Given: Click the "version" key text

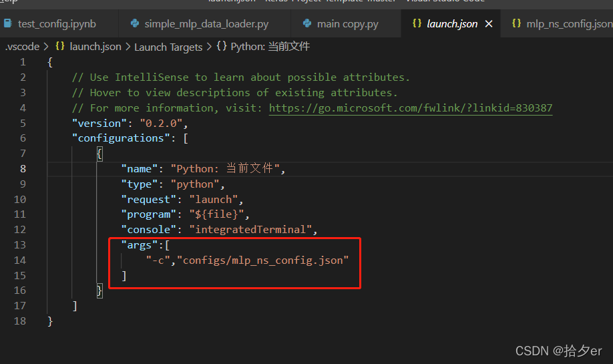Looking at the screenshot, I should pos(99,123).
